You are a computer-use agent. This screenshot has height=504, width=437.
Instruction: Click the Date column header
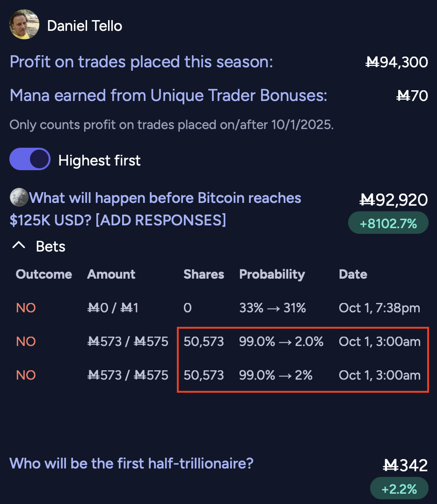pyautogui.click(x=353, y=274)
